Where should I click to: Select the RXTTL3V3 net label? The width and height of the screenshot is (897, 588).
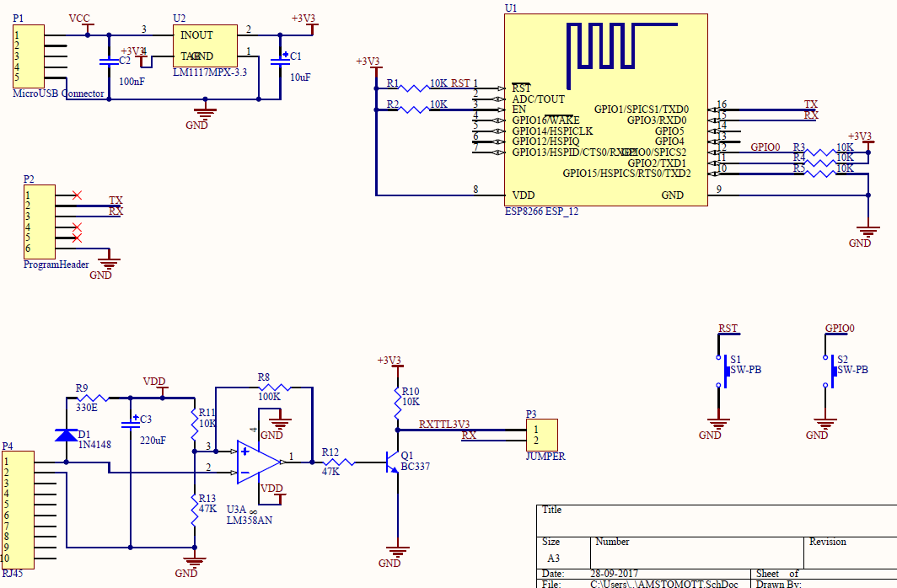click(444, 425)
